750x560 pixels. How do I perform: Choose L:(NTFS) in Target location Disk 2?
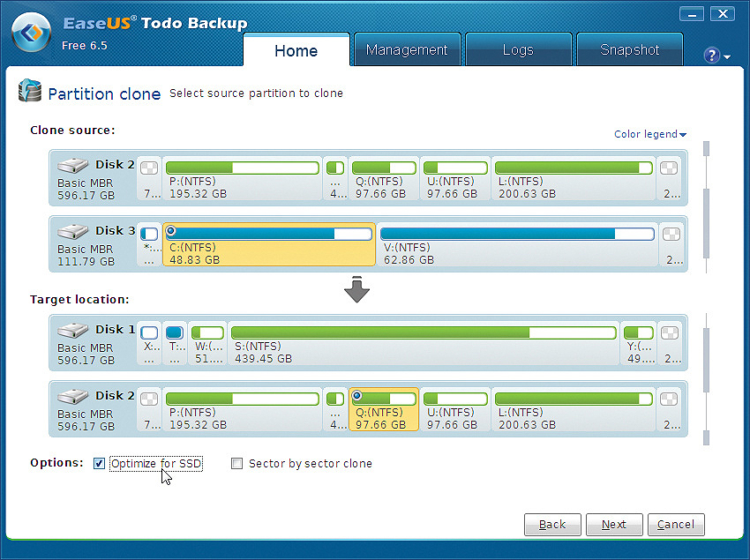tap(574, 409)
